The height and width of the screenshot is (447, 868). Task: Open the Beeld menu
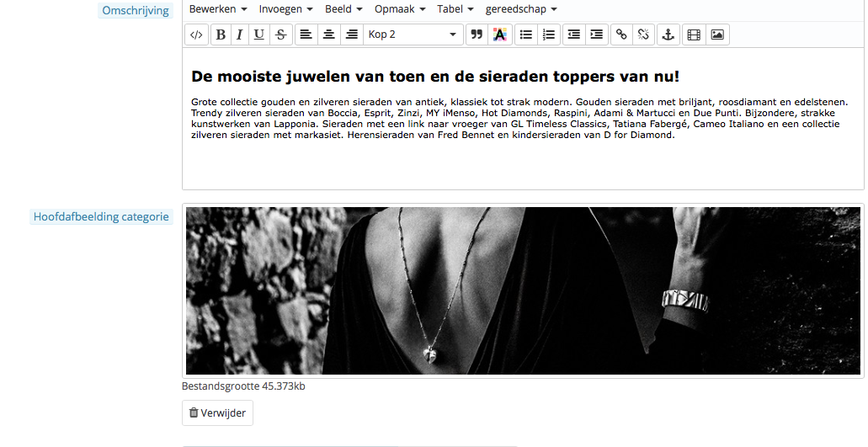tap(343, 9)
